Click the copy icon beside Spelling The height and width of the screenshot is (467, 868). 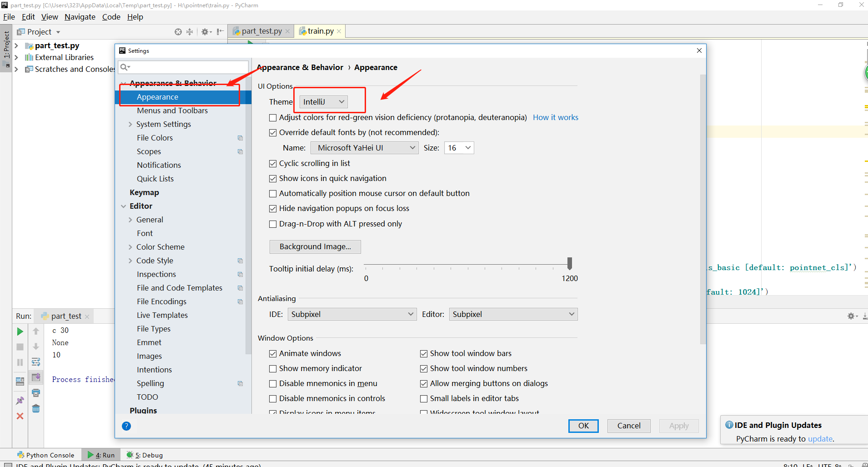240,383
